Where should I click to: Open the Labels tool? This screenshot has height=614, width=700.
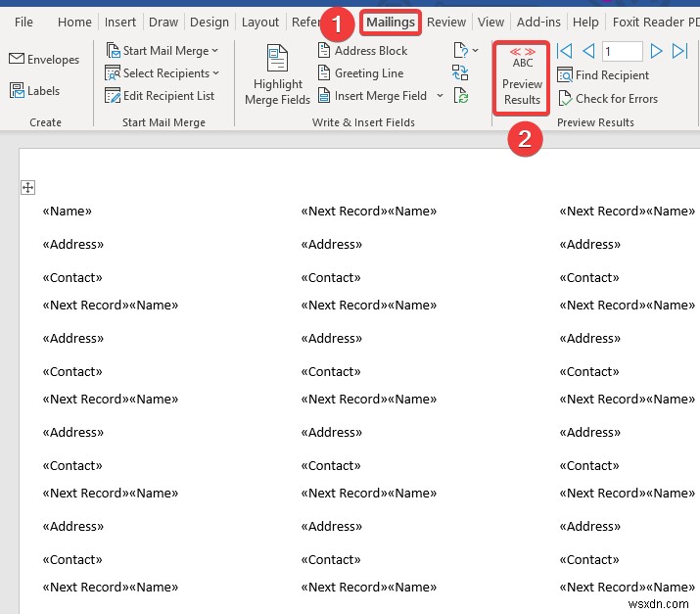tap(35, 91)
